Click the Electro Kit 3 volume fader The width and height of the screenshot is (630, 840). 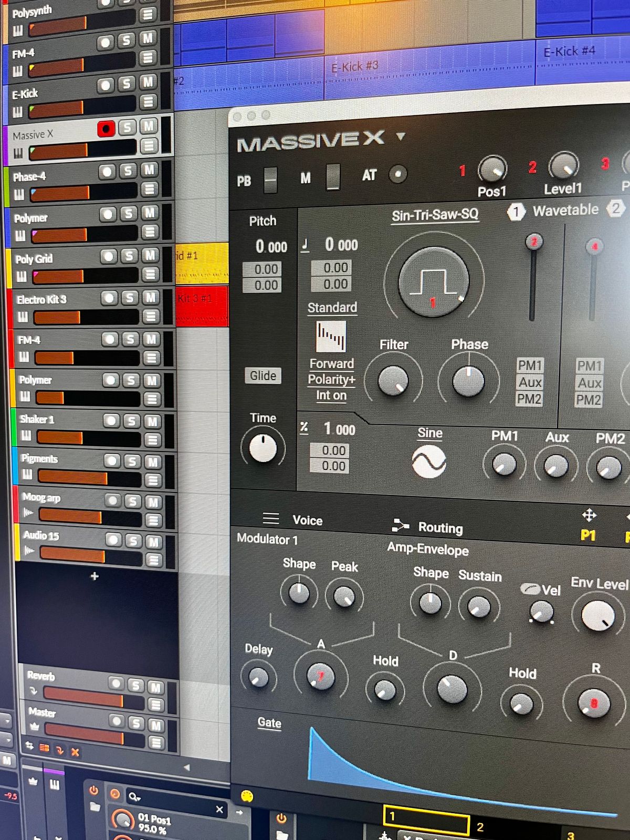tap(57, 318)
